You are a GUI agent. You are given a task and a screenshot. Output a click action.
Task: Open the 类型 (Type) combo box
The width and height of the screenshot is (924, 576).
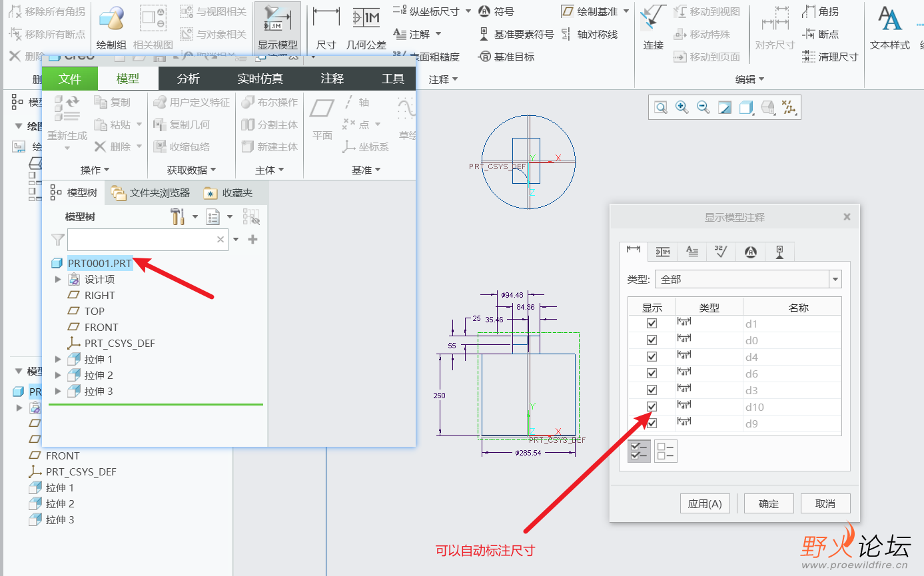(748, 279)
